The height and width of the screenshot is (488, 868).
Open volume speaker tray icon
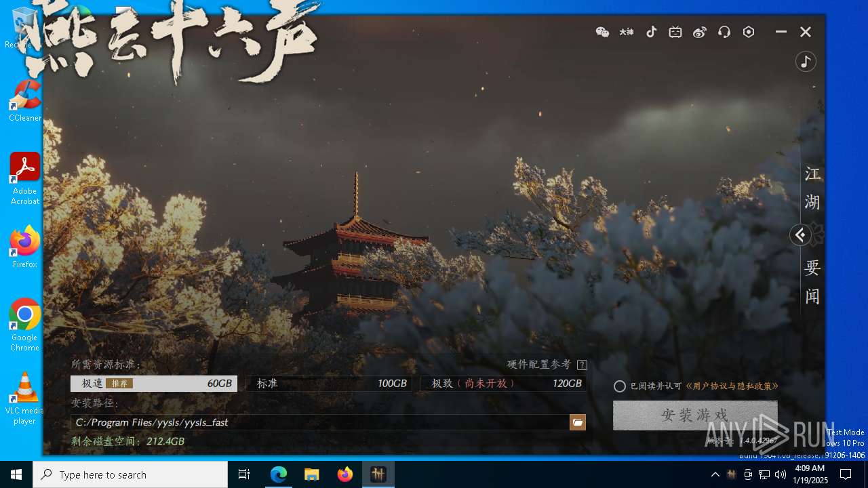click(781, 474)
